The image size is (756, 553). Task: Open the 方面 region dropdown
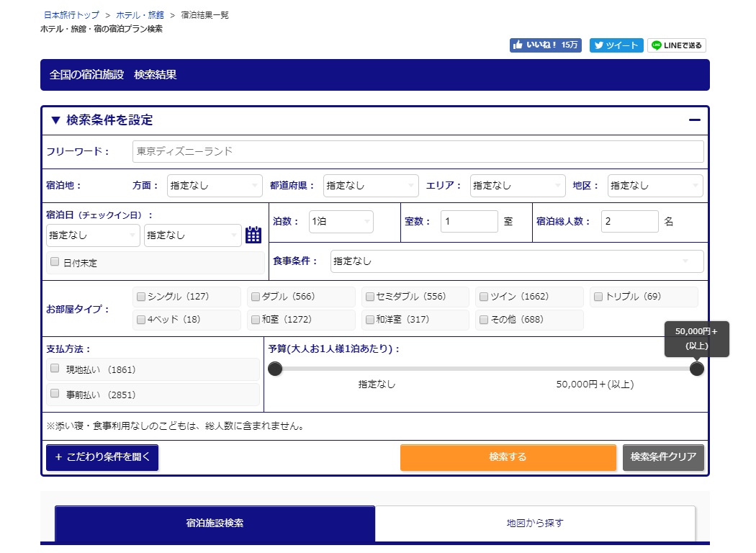click(214, 186)
